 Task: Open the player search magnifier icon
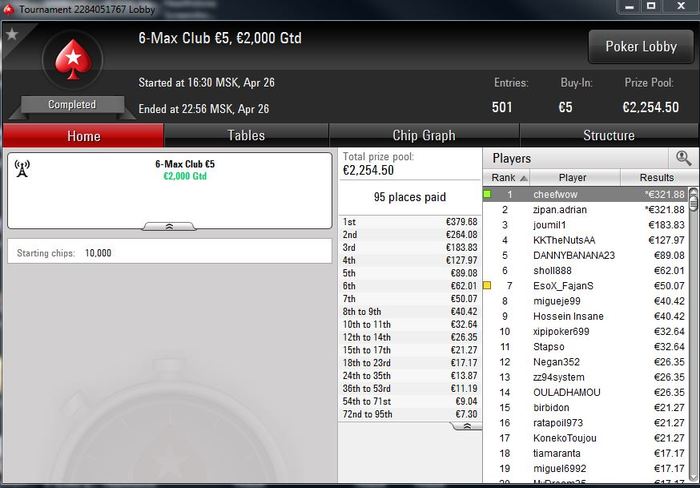(x=683, y=158)
